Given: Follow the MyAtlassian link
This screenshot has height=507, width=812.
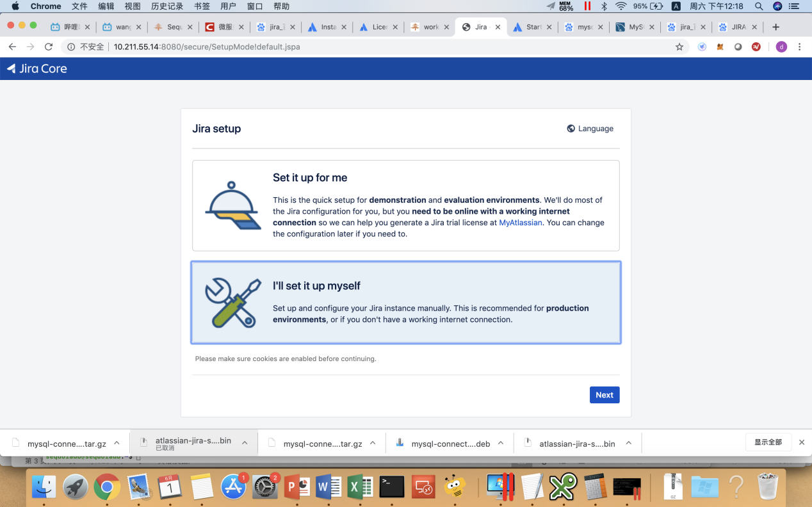Looking at the screenshot, I should point(521,223).
